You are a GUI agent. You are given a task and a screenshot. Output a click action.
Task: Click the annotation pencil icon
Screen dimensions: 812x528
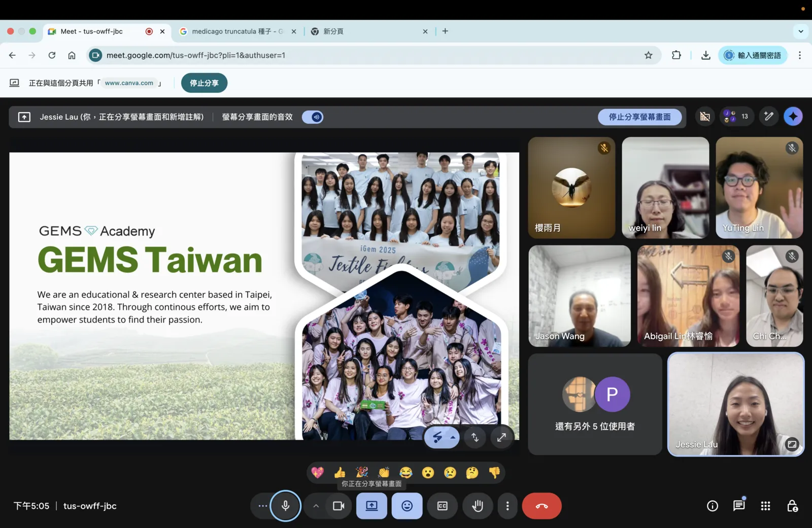coord(769,116)
